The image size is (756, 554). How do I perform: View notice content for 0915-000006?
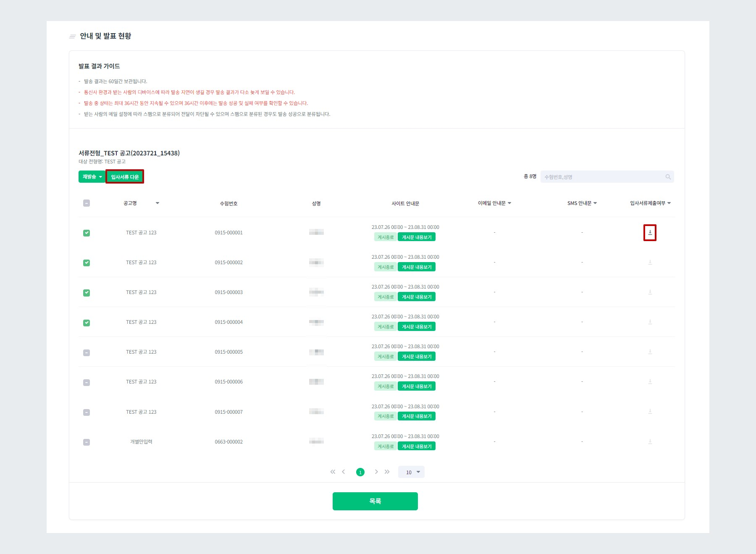point(417,386)
